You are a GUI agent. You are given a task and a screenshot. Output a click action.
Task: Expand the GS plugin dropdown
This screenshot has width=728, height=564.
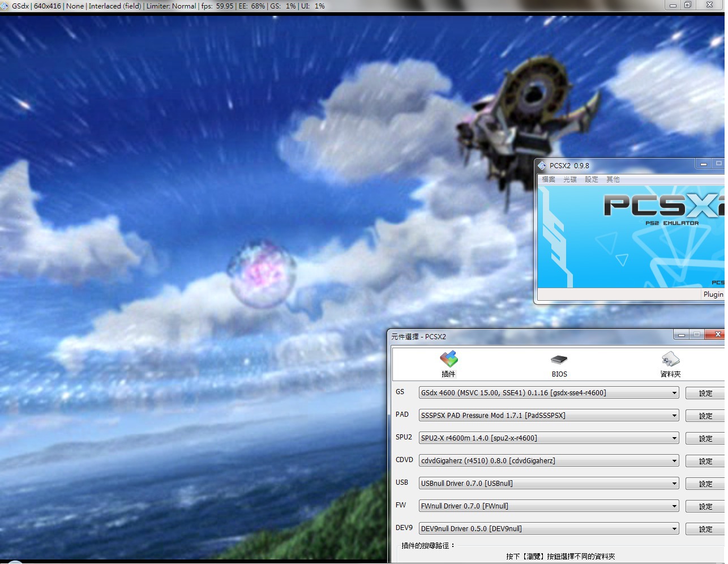(549, 392)
